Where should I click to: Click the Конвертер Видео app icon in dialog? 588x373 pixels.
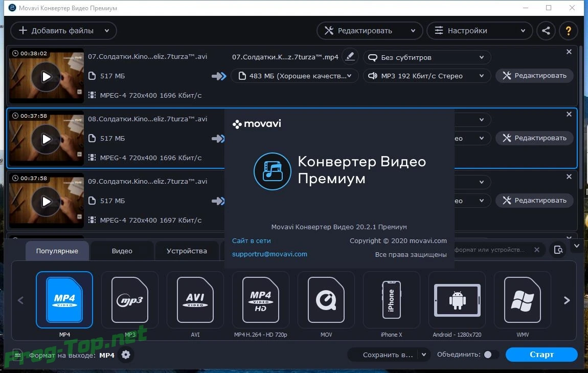coord(272,171)
